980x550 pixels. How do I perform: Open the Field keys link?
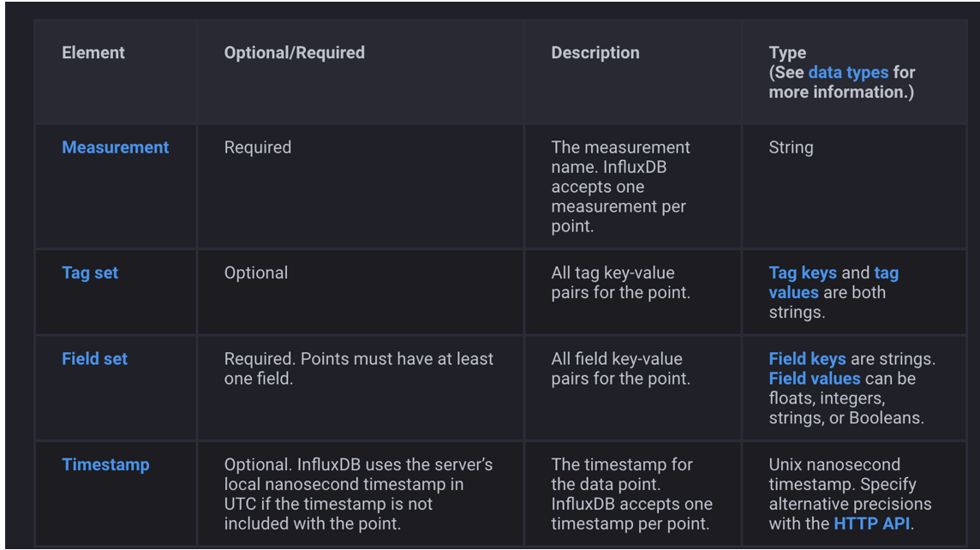[x=807, y=359]
